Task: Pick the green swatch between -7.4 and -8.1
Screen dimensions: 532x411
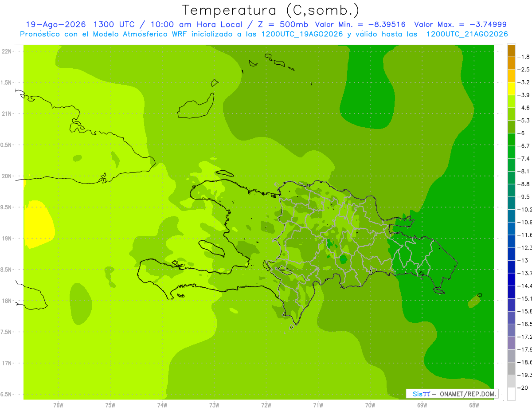Action: coord(511,165)
